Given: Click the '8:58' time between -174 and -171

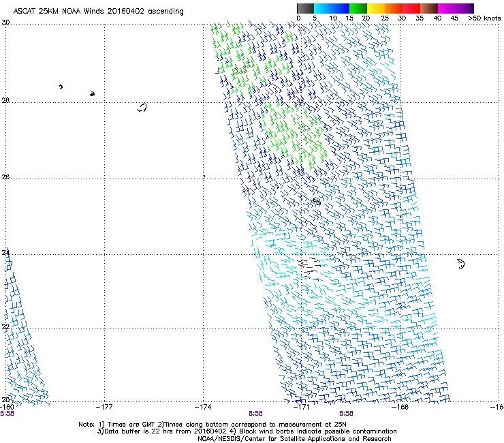Looking at the screenshot, I should pyautogui.click(x=255, y=414).
